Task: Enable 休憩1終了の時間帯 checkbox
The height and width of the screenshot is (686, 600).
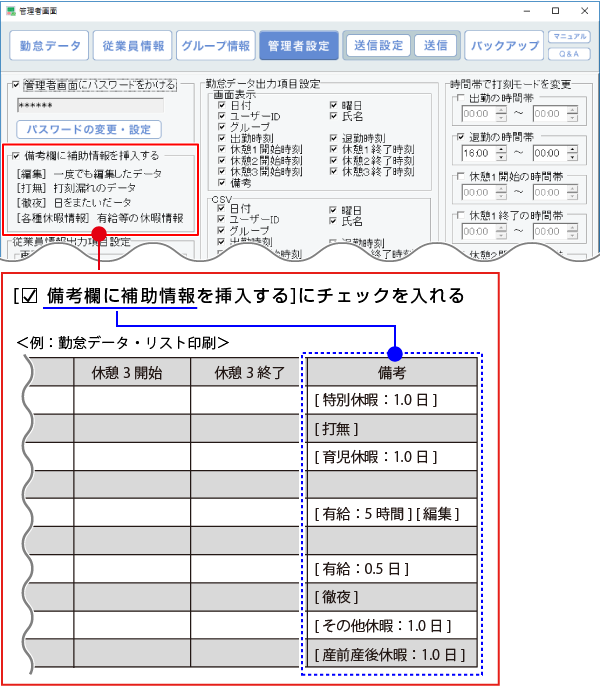Action: (x=460, y=215)
